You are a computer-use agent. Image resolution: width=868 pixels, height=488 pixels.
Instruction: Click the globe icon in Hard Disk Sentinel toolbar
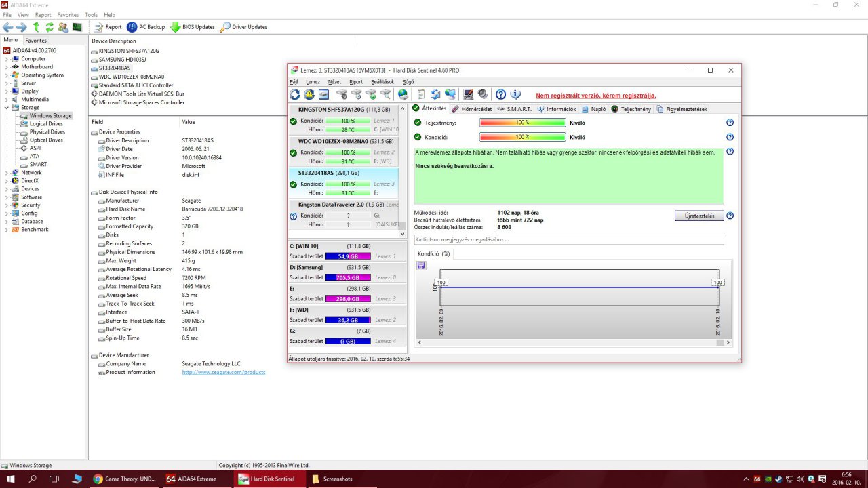[x=403, y=94]
